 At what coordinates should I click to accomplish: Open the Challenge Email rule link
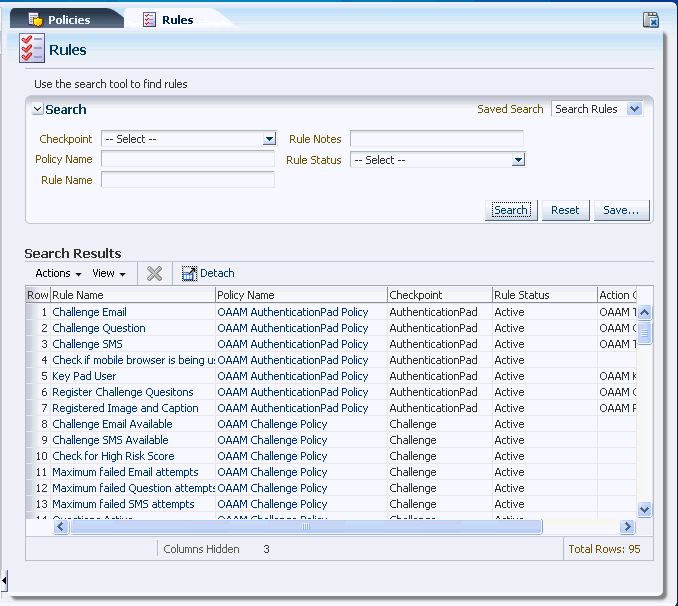(89, 312)
